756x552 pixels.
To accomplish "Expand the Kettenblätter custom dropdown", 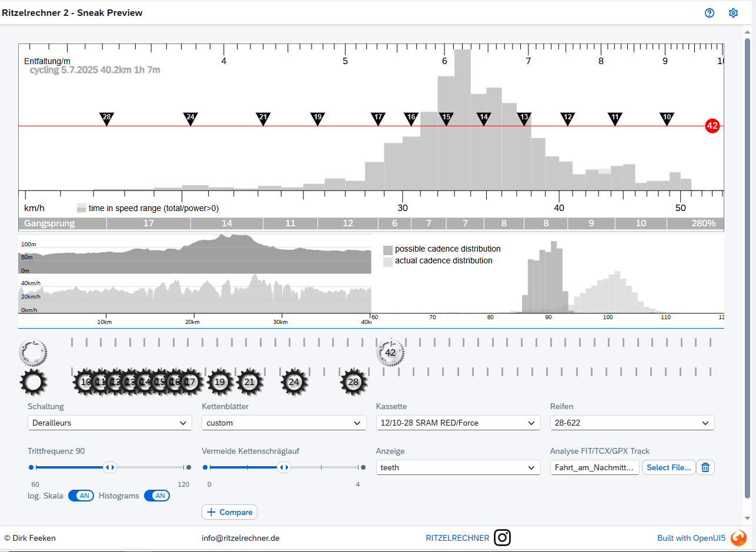I will pyautogui.click(x=283, y=423).
